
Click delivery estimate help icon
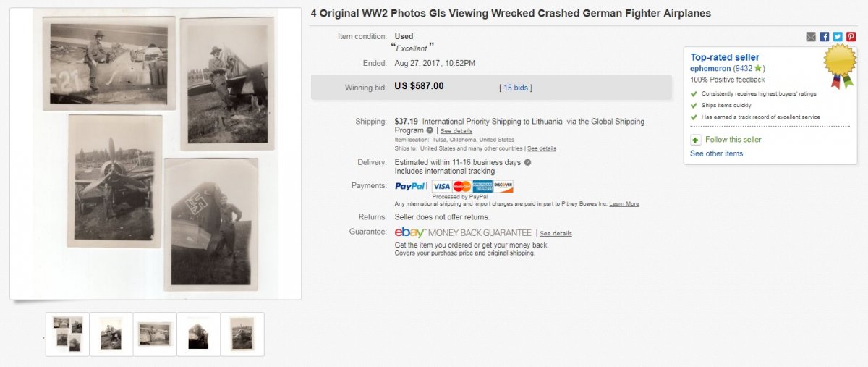pos(527,162)
